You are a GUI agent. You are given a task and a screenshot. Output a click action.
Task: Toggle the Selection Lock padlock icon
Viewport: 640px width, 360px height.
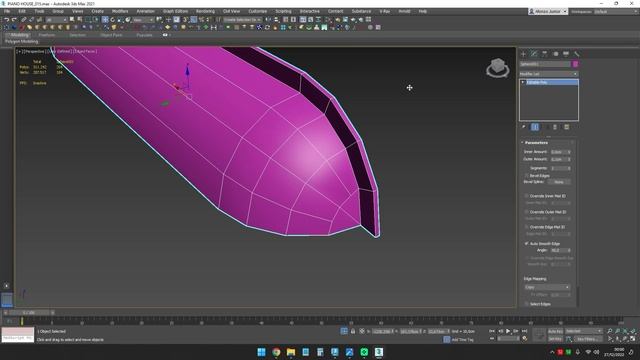tap(353, 331)
